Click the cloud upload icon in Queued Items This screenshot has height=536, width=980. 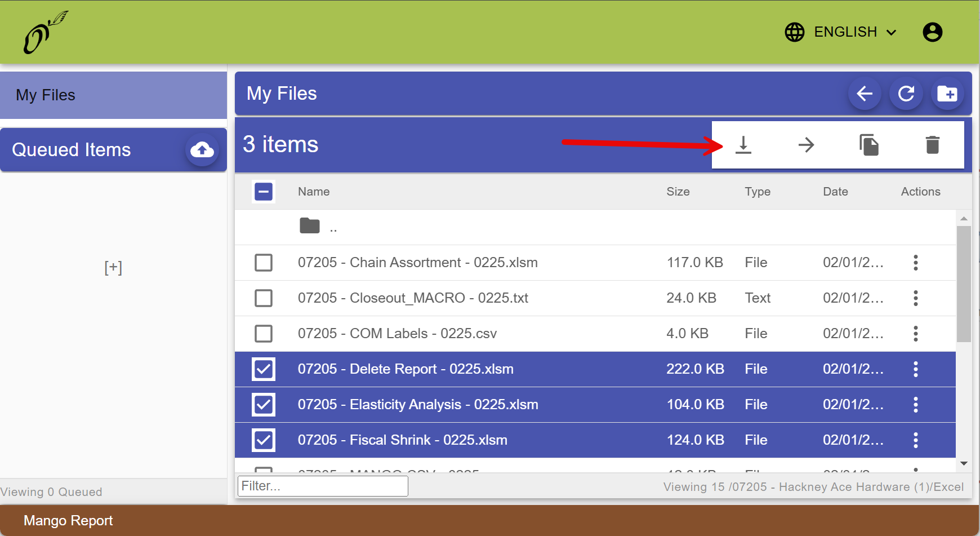click(x=202, y=150)
